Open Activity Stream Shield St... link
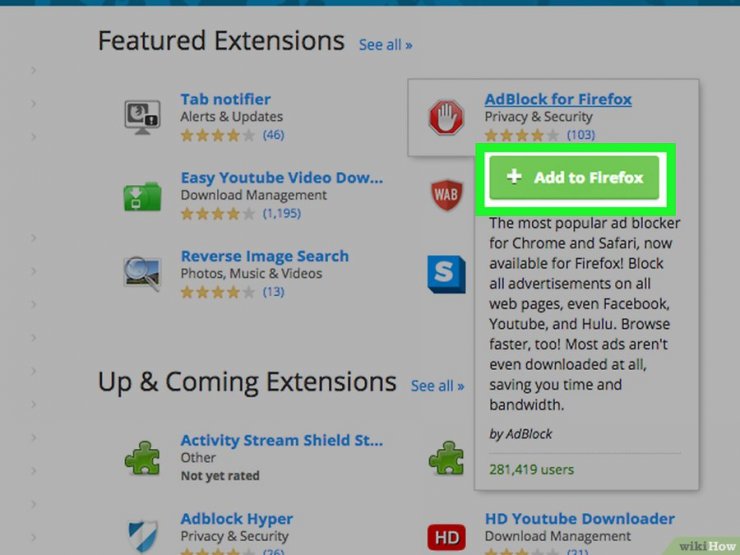This screenshot has width=740, height=555. [282, 440]
